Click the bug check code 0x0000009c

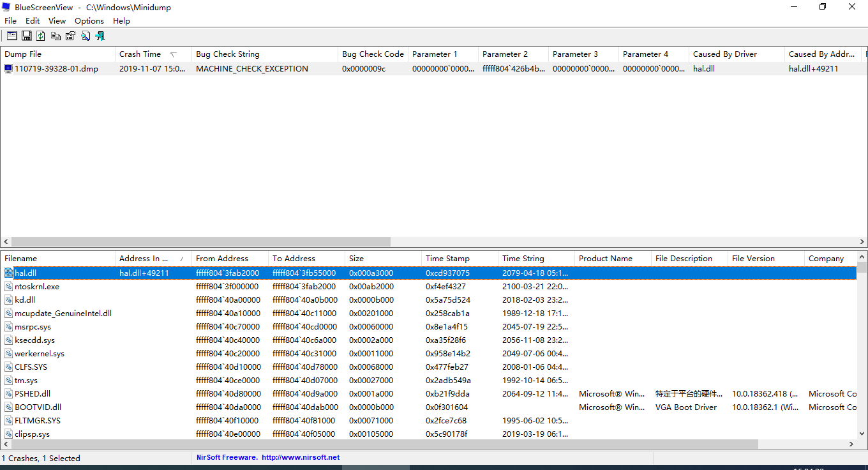(364, 68)
